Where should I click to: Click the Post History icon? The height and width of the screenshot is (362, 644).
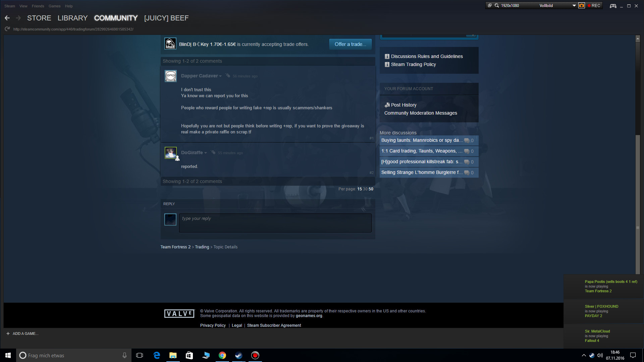pyautogui.click(x=387, y=105)
